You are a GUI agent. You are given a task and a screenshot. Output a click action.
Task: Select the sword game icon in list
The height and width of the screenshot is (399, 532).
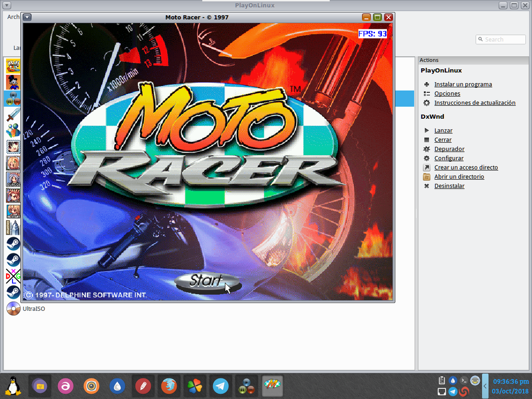(x=13, y=115)
